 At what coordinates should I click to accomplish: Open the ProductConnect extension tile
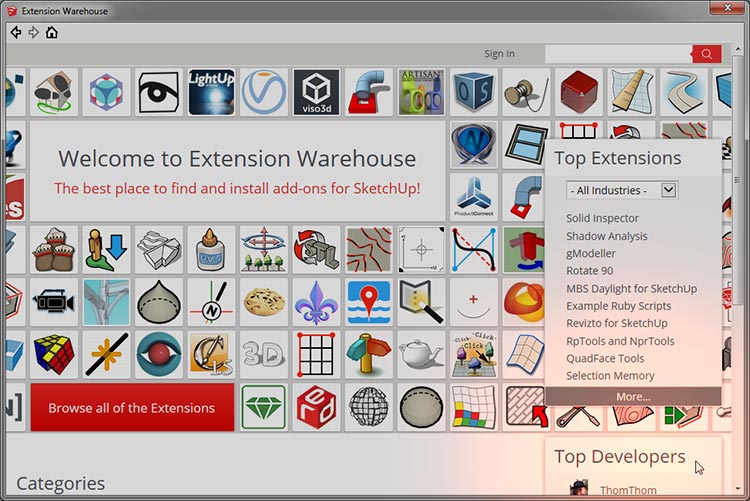474,197
